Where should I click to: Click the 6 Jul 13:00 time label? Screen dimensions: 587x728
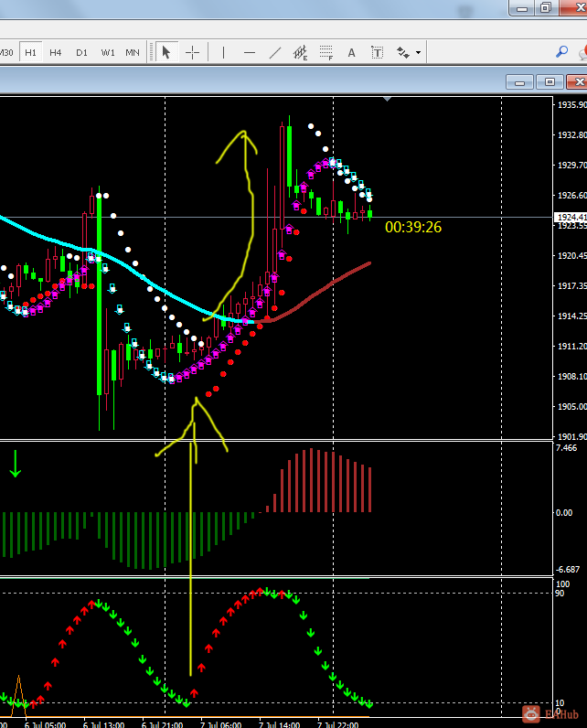point(104,724)
